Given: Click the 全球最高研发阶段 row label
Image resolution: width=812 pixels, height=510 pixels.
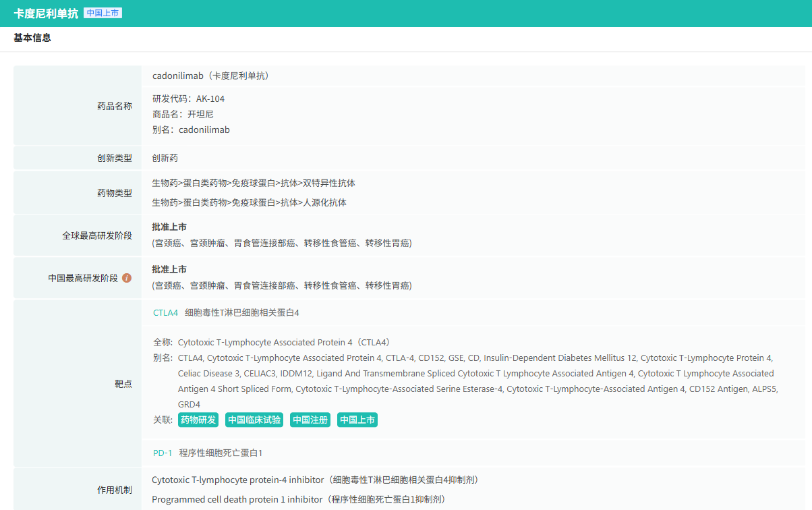Looking at the screenshot, I should [x=97, y=235].
